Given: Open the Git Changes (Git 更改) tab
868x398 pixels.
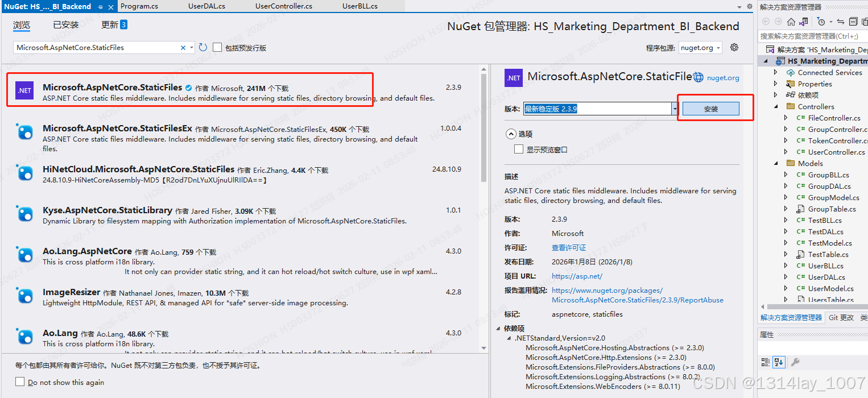Looking at the screenshot, I should coord(841,317).
